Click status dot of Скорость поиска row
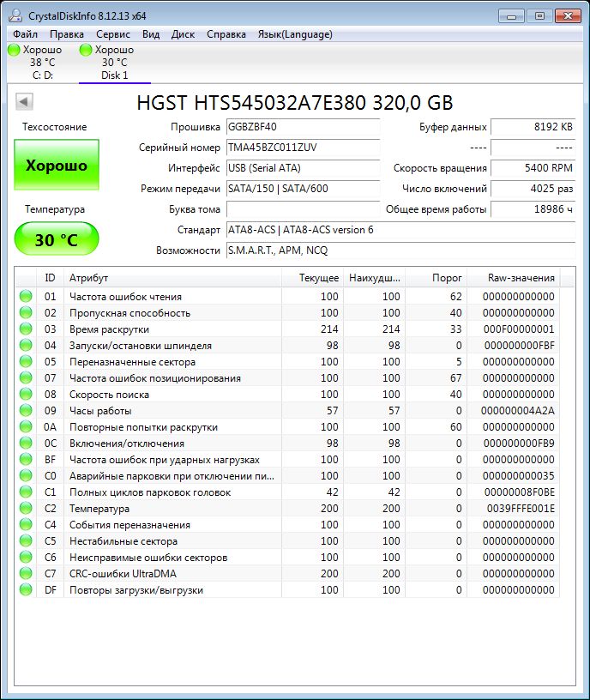Screen dimensions: 590x700 26,394
